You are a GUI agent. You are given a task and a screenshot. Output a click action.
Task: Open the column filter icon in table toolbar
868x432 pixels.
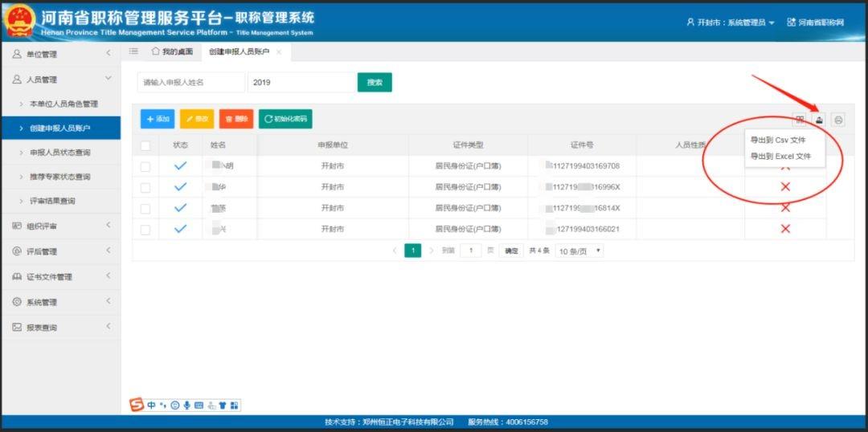[800, 119]
